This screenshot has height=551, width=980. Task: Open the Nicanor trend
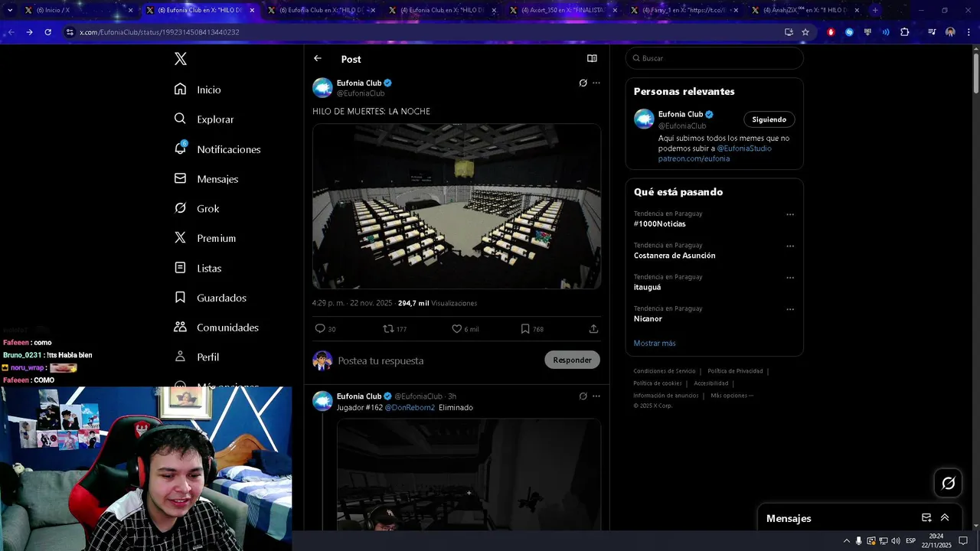click(648, 318)
